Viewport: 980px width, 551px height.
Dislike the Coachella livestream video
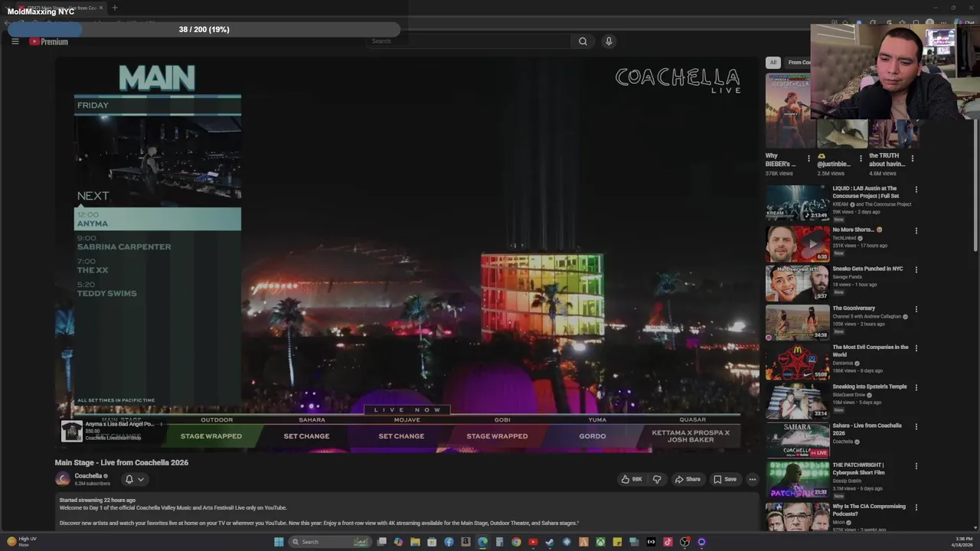[657, 479]
